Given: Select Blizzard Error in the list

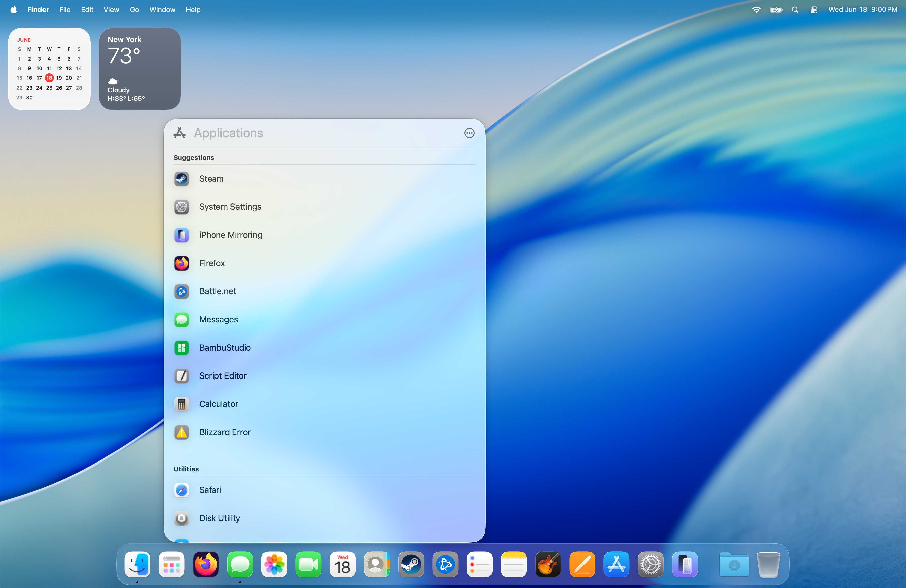Looking at the screenshot, I should click(x=324, y=432).
